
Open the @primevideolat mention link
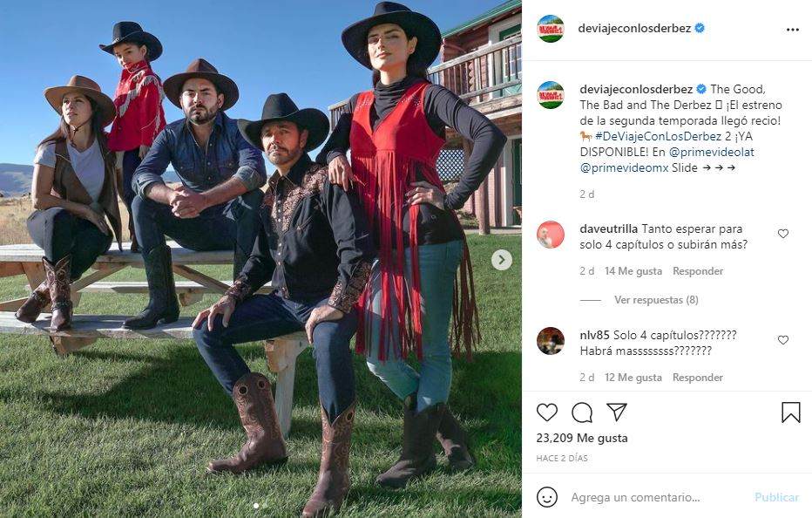click(712, 152)
